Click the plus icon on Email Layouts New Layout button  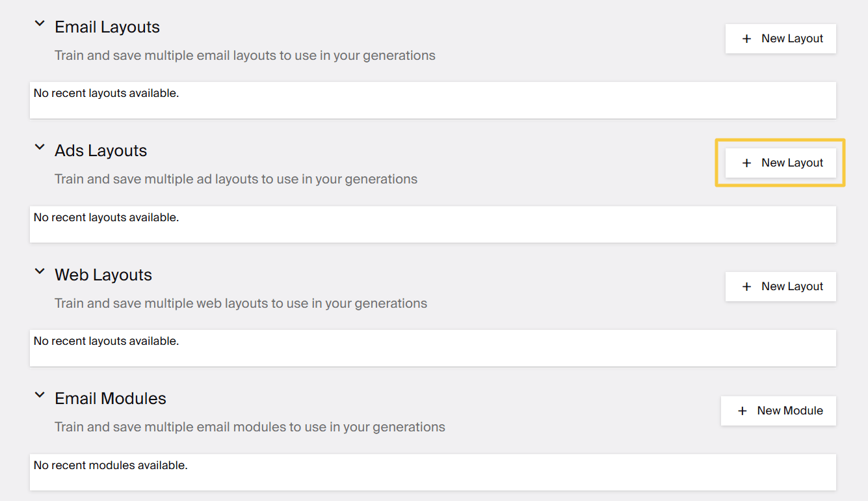(746, 38)
